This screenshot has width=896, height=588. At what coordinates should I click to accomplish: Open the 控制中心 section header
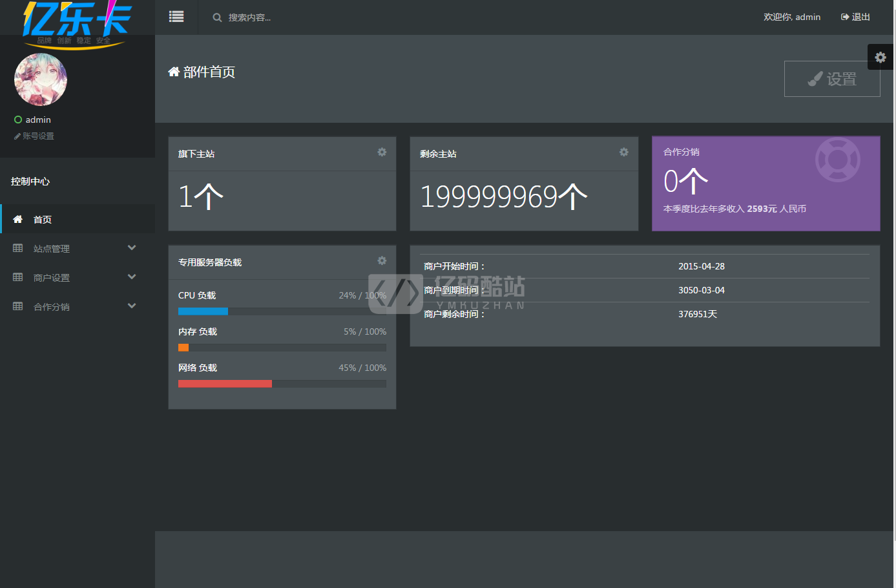(30, 182)
